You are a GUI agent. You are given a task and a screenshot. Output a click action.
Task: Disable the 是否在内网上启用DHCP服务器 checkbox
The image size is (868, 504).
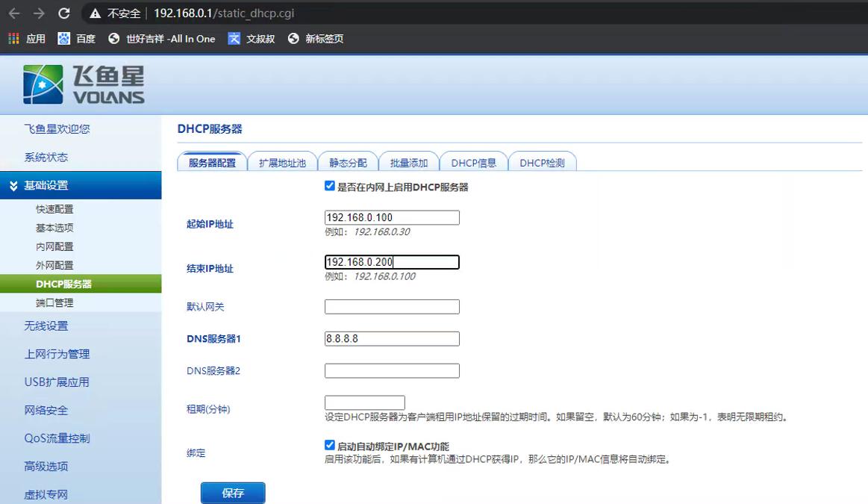click(329, 185)
